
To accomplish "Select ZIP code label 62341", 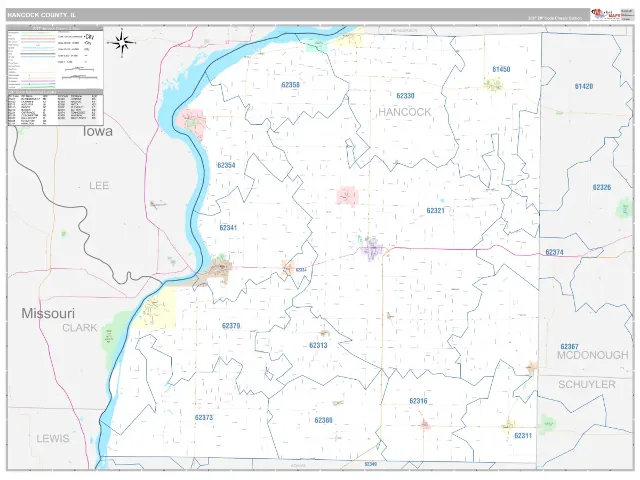I will [x=228, y=228].
